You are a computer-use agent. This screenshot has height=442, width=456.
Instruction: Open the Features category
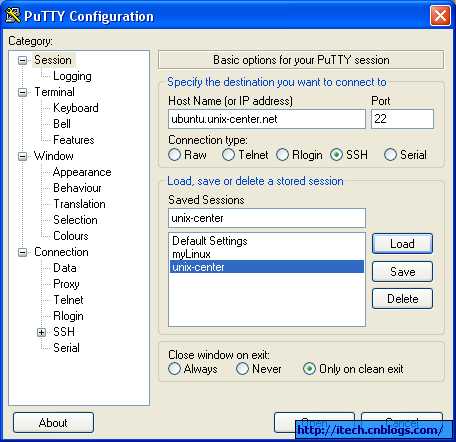point(74,140)
